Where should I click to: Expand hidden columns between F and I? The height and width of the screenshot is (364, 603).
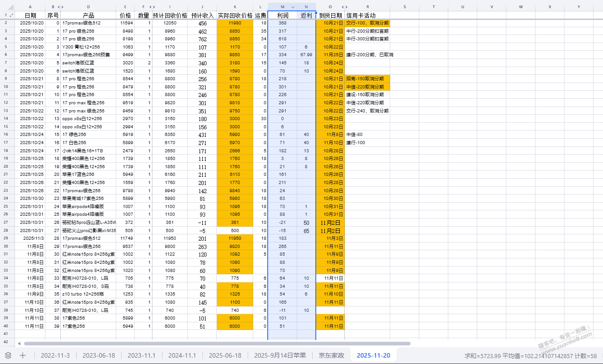(x=153, y=7)
